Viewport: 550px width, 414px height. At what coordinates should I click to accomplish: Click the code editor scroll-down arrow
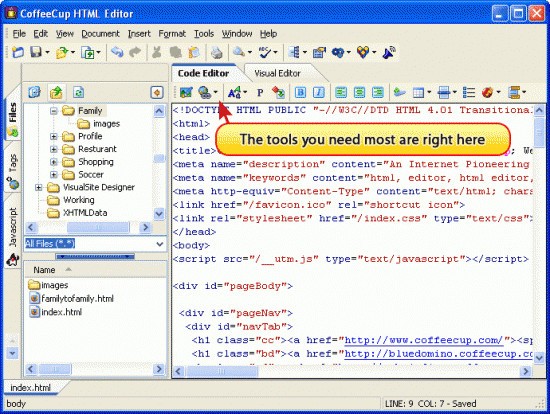coord(539,358)
